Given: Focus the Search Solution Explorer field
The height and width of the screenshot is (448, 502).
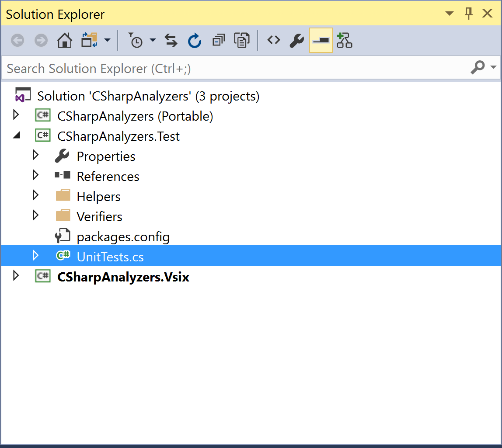Looking at the screenshot, I should (x=235, y=68).
